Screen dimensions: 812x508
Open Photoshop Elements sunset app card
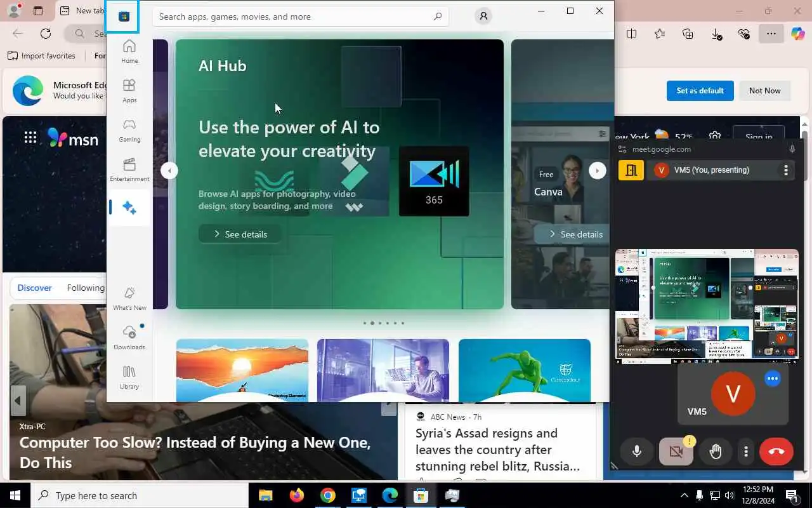point(242,370)
